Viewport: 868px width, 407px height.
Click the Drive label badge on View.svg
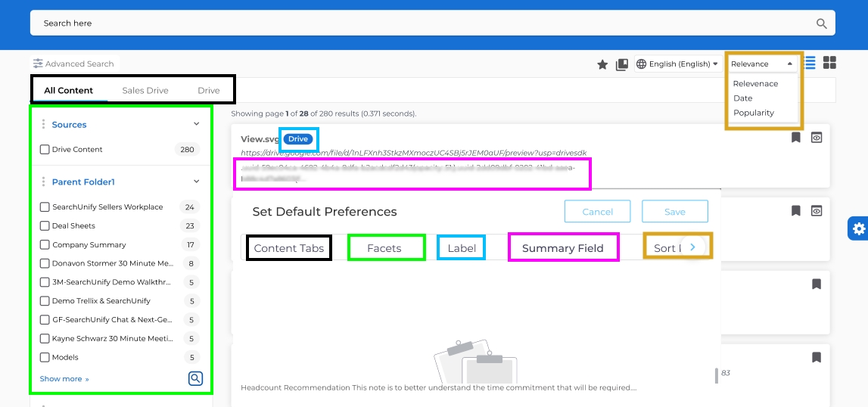(x=298, y=139)
